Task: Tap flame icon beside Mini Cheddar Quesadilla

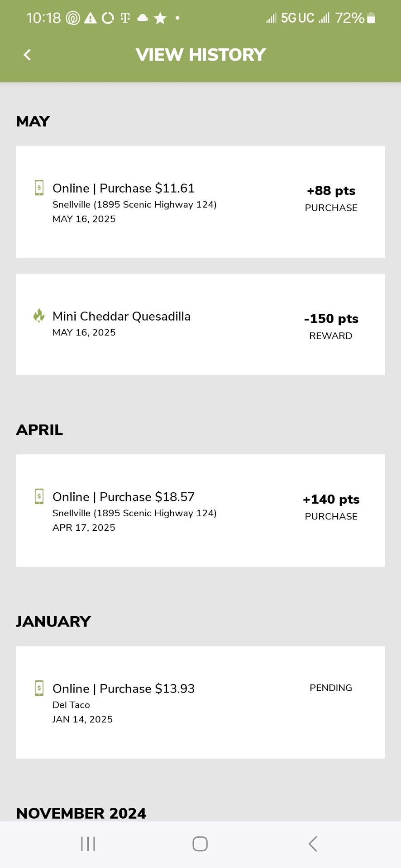Action: pyautogui.click(x=39, y=316)
